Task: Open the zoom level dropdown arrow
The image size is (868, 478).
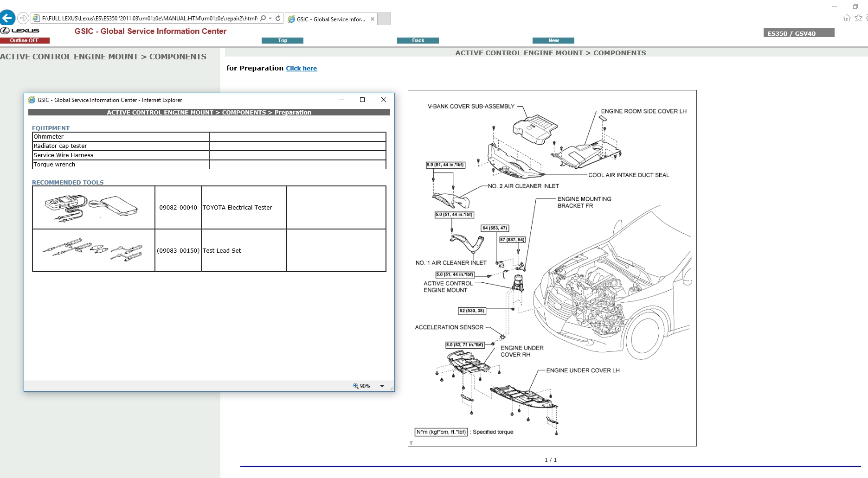Action: (x=382, y=386)
